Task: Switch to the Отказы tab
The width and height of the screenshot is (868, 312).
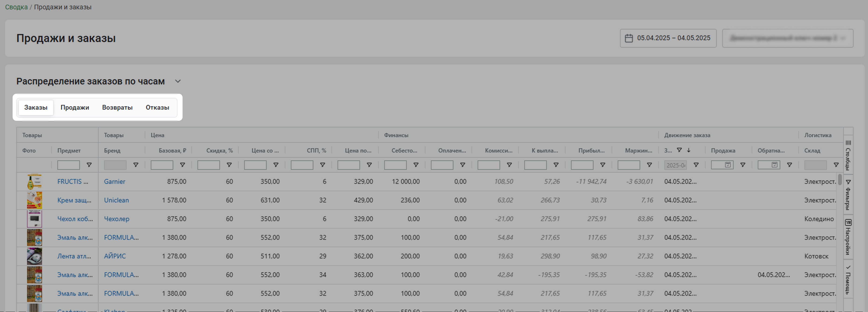Action: [x=157, y=108]
